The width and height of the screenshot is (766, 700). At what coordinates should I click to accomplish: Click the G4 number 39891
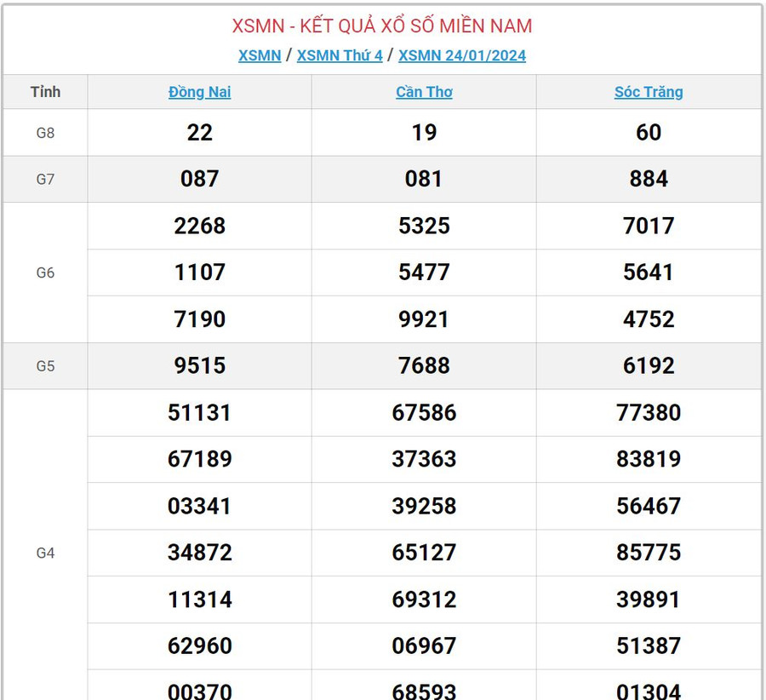(649, 600)
